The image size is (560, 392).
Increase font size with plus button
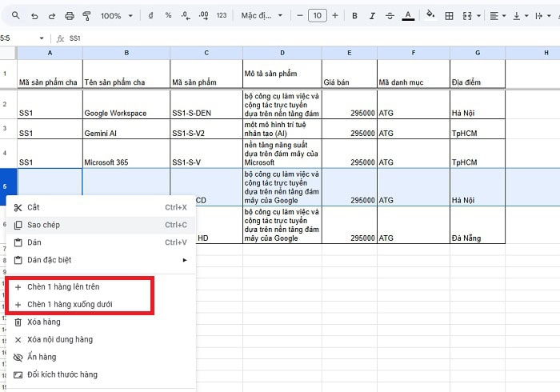335,15
